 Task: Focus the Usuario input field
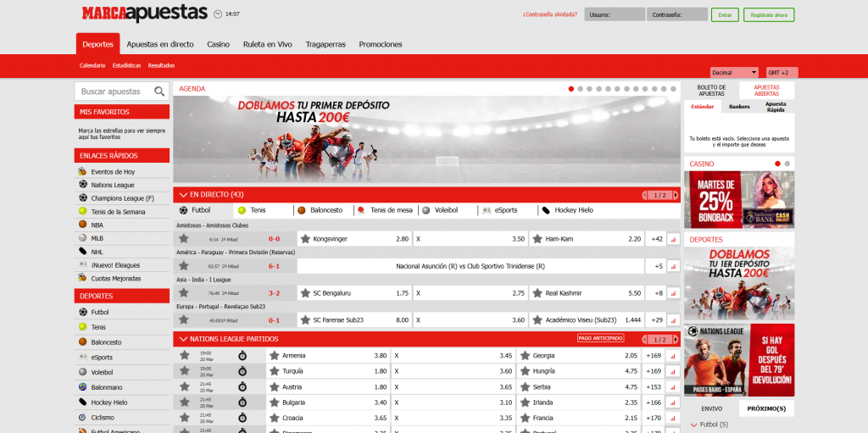point(615,15)
